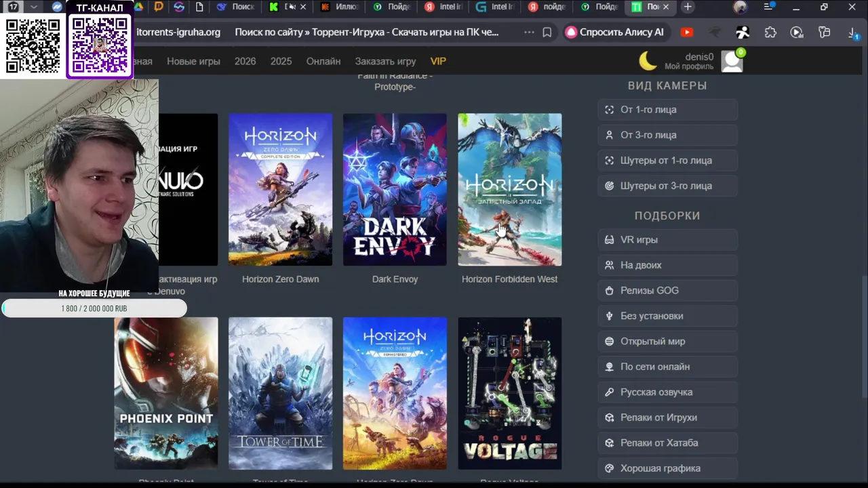This screenshot has width=868, height=488.
Task: Open the collections toolbar icon beside downloads
Action: (x=825, y=32)
